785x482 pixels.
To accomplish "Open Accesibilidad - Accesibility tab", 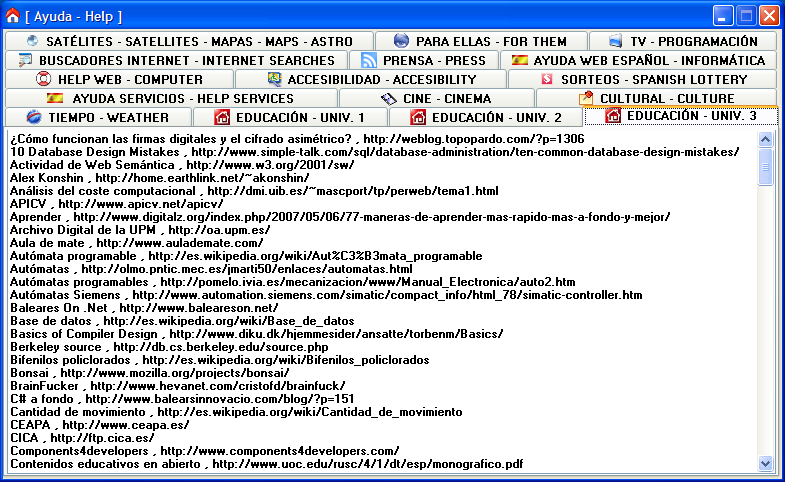I will click(371, 79).
